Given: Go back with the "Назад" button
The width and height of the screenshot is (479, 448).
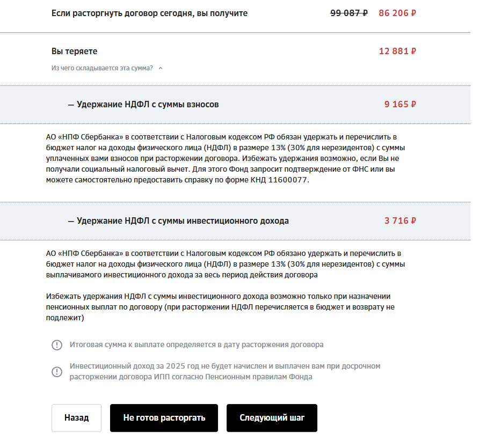Looking at the screenshot, I should click(x=76, y=418).
